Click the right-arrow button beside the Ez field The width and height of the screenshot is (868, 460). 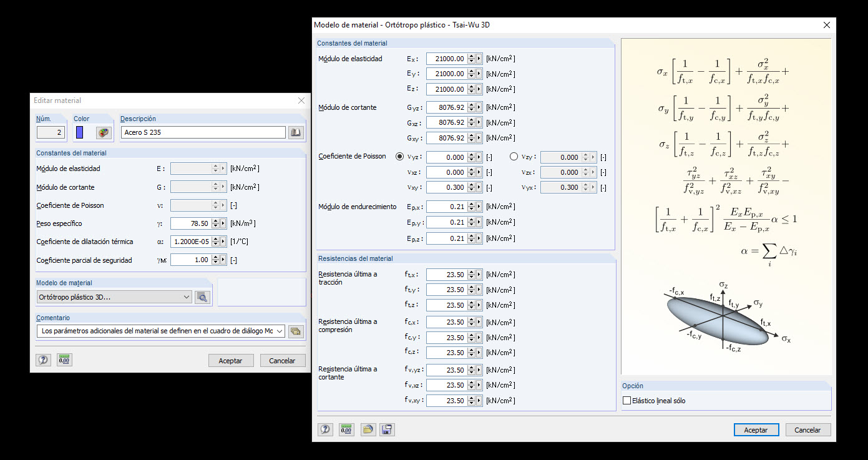point(479,89)
